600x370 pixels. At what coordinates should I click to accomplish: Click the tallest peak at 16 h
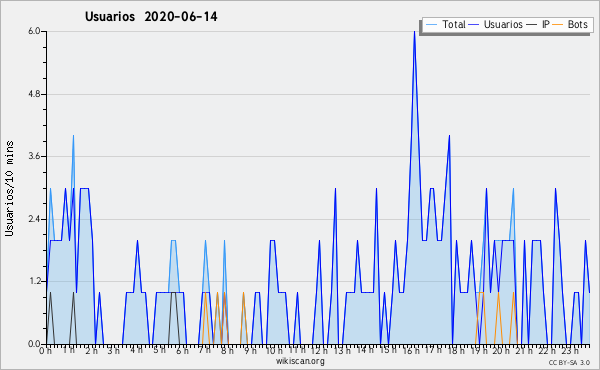414,32
